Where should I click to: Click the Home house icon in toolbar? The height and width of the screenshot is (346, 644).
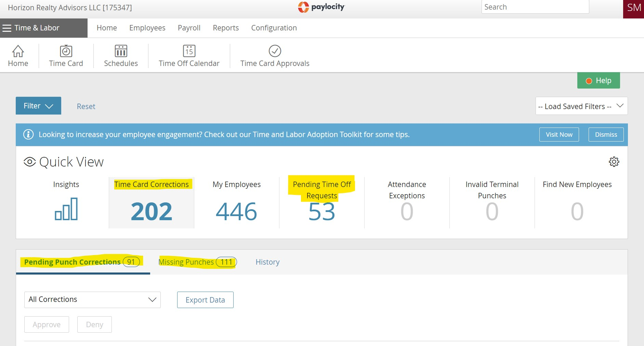click(x=18, y=51)
